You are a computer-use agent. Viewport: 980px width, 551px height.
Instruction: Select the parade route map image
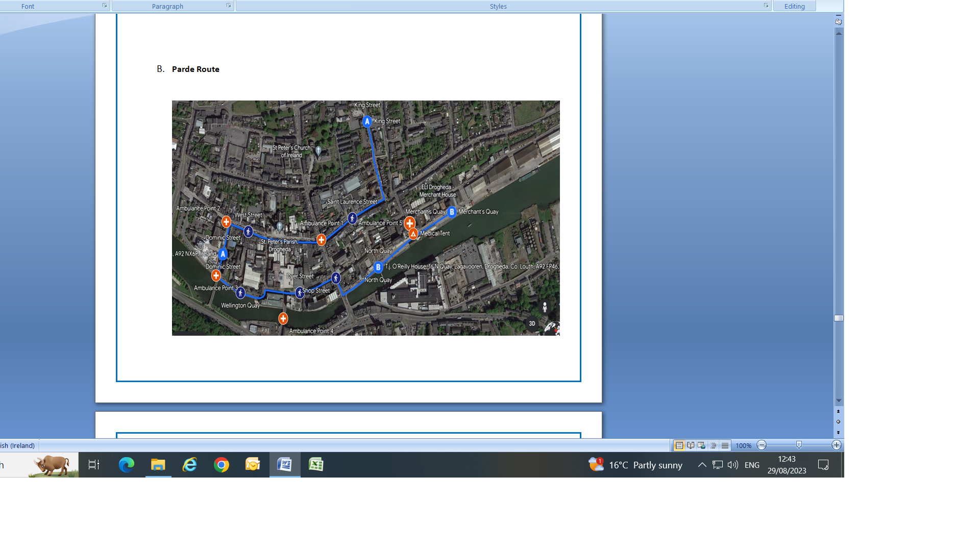(365, 218)
